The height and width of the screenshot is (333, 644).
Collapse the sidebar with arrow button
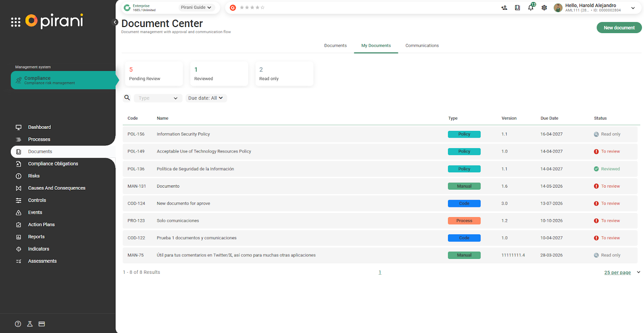coord(115,22)
